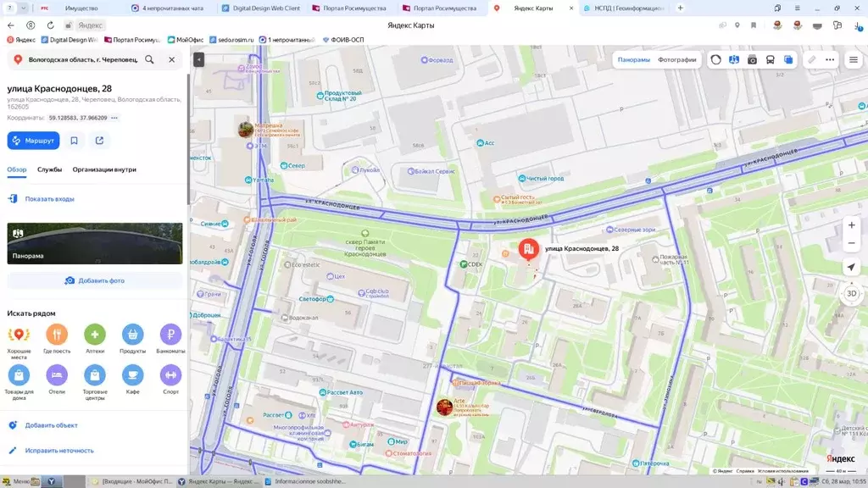Click the bookmark icon to save the place
Screen dimensions: 868x488
coord(75,141)
